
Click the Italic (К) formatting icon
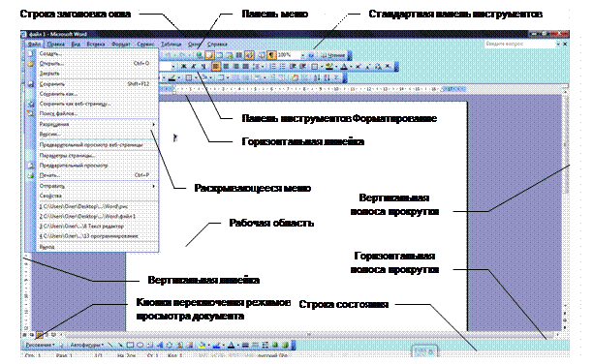(x=194, y=67)
